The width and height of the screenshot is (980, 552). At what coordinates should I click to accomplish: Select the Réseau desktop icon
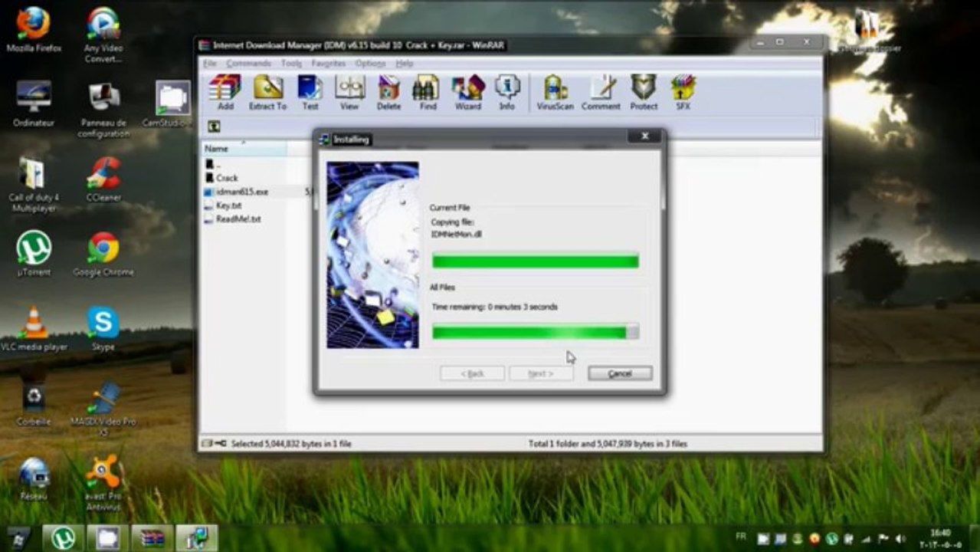coord(33,479)
